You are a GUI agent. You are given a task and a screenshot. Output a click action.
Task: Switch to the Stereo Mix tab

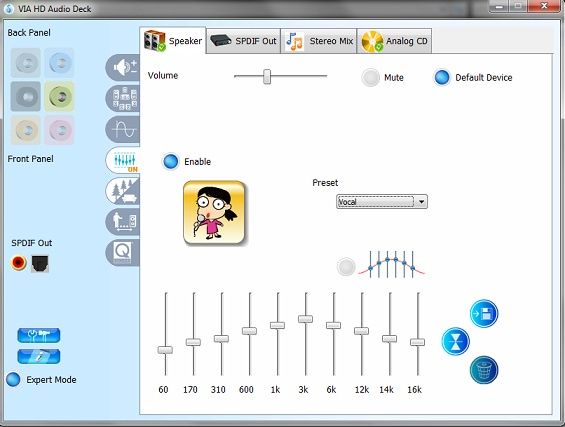pos(319,41)
